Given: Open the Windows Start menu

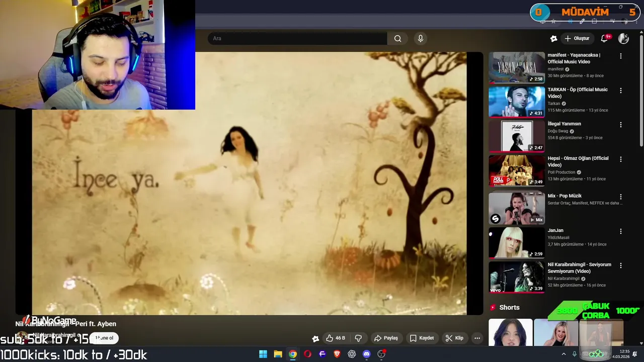Looking at the screenshot, I should tap(263, 354).
